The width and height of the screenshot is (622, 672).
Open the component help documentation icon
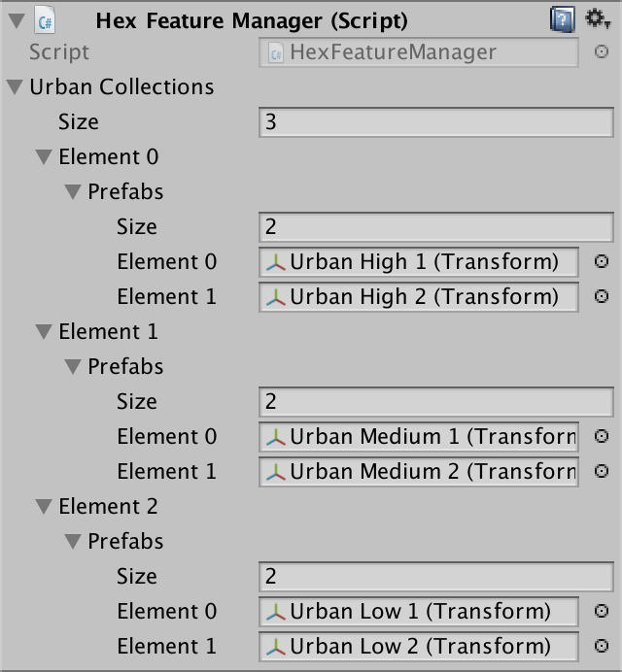point(562,18)
